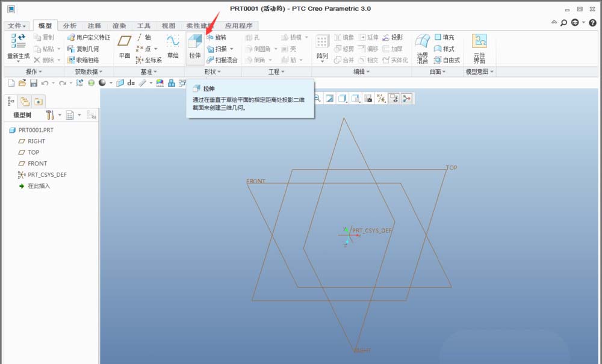Click the view manager icon in view toolbar
602x364 pixels.
pyautogui.click(x=368, y=99)
